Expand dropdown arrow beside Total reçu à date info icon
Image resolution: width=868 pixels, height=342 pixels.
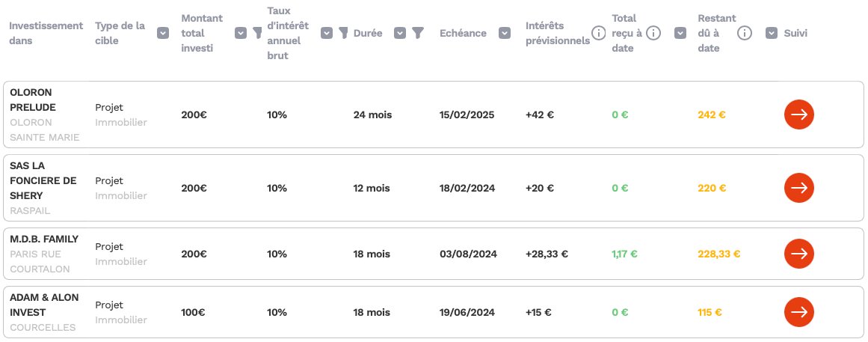[680, 33]
